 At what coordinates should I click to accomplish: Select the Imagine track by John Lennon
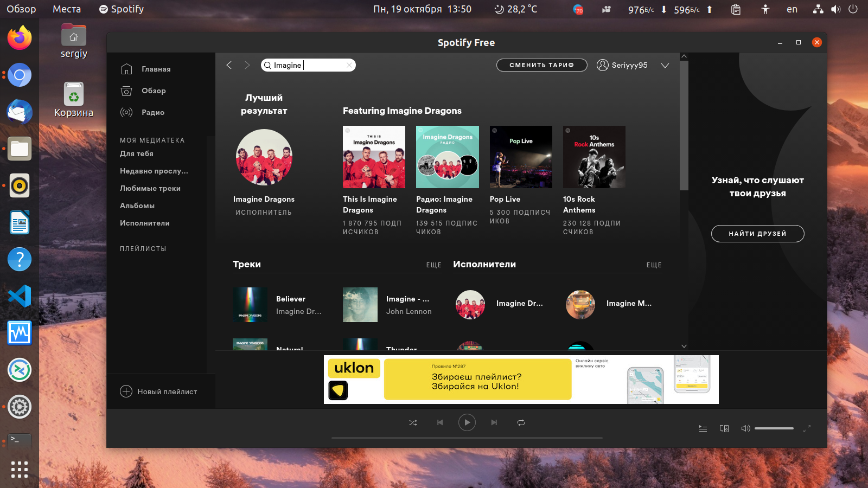click(x=408, y=299)
